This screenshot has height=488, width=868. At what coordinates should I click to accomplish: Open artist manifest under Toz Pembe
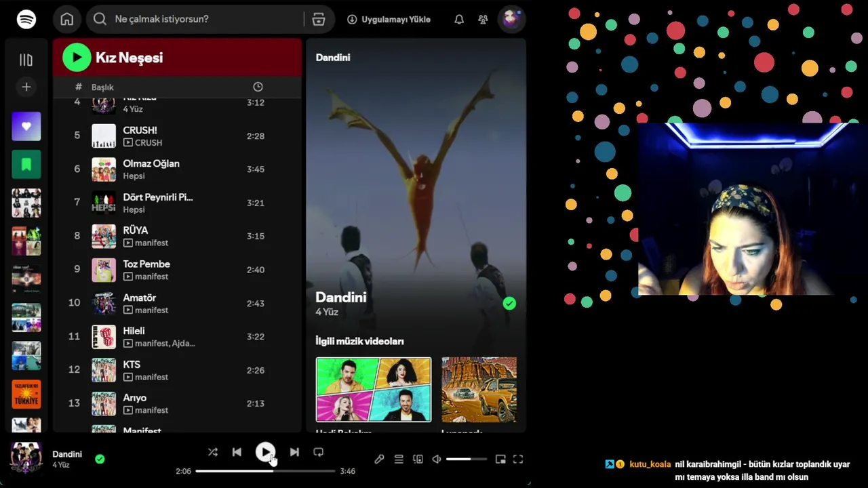click(151, 277)
